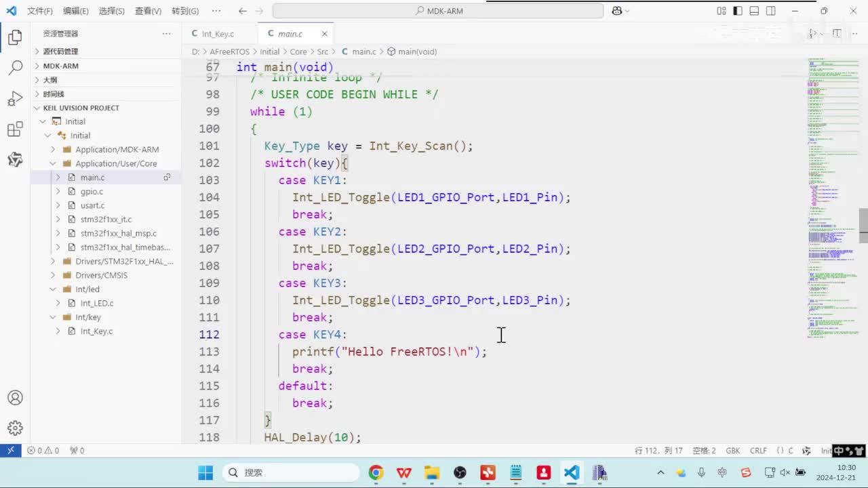
Task: Toggle the bottom panel visibility
Action: click(754, 11)
